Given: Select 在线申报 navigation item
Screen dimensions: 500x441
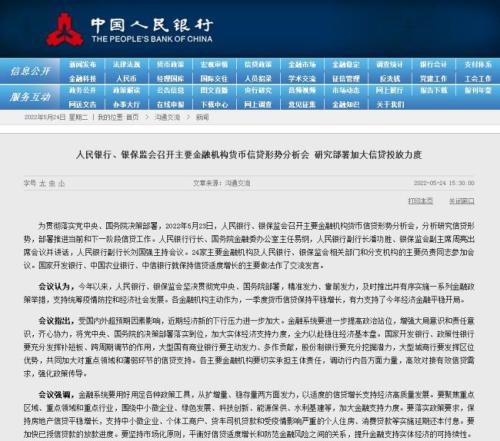Looking at the screenshot, I should click(x=170, y=105).
